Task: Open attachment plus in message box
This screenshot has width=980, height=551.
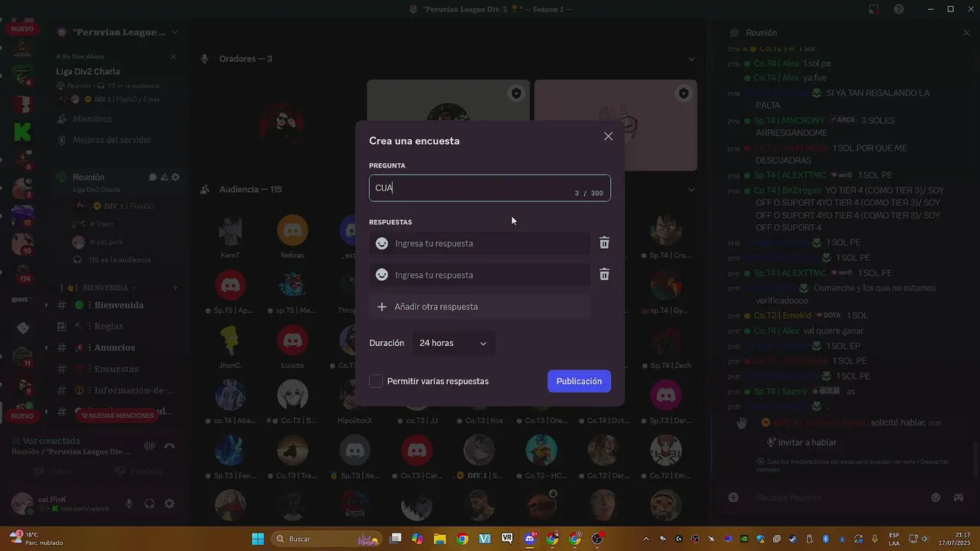Action: [733, 497]
